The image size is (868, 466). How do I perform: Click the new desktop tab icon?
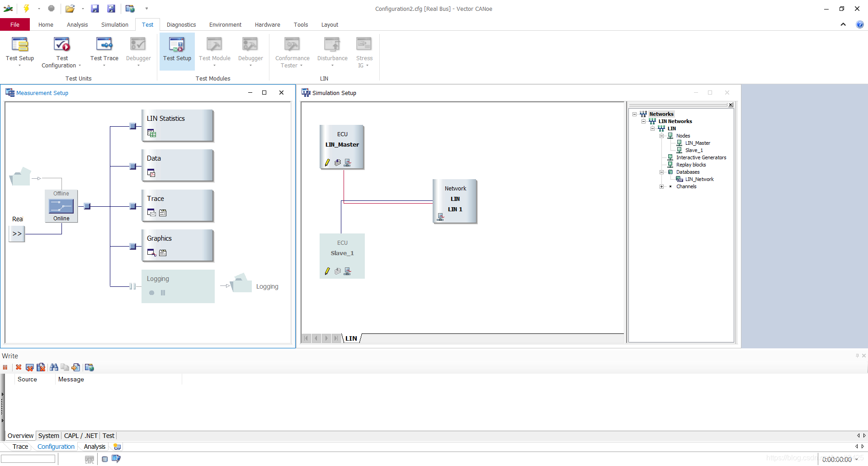tap(118, 447)
